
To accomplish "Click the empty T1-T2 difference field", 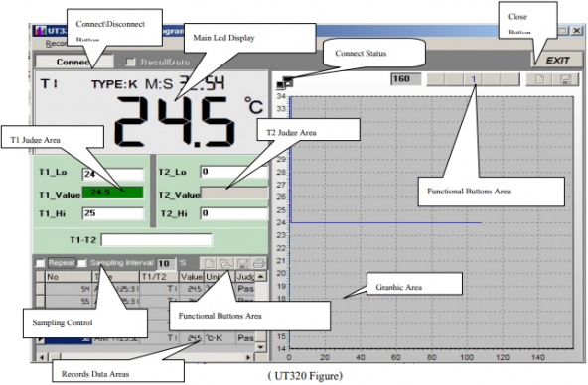I will (x=157, y=240).
